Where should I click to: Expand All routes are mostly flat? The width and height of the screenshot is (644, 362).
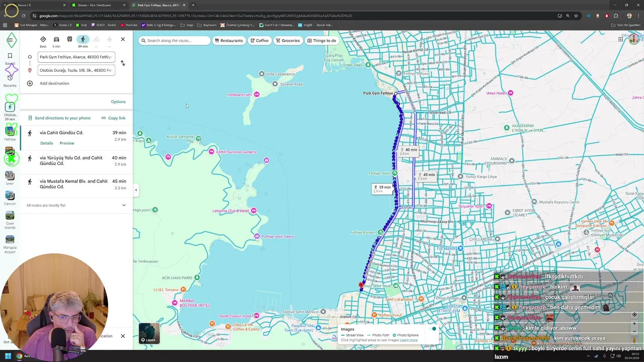point(76,205)
